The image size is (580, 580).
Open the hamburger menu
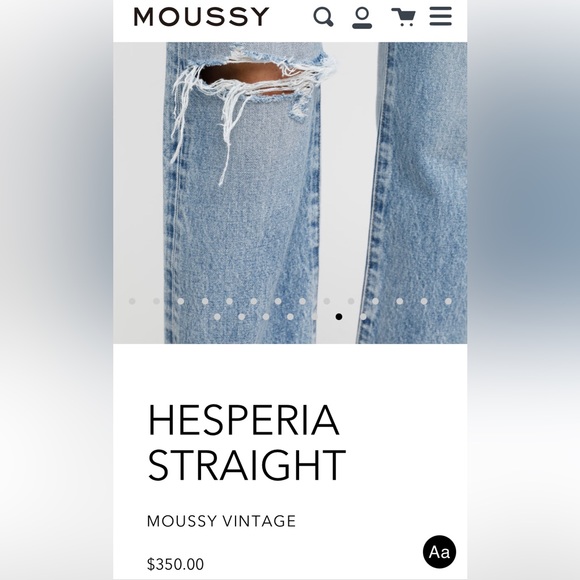[x=441, y=17]
